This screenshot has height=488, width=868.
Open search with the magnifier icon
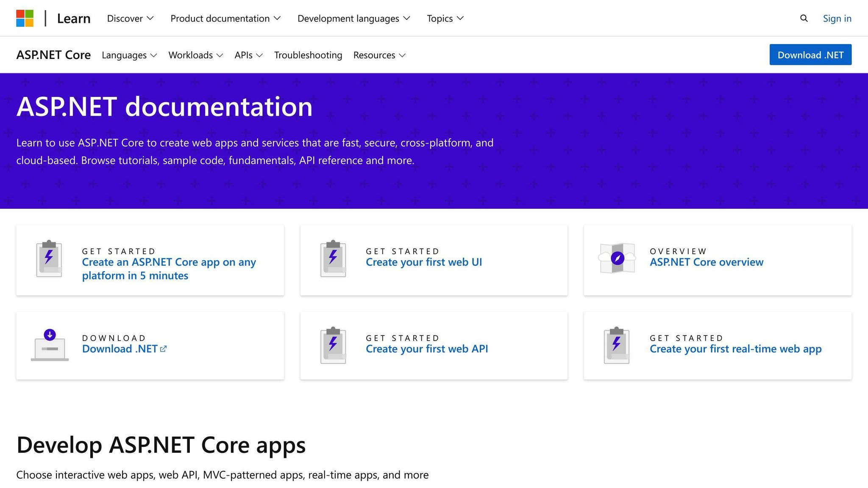(x=804, y=18)
